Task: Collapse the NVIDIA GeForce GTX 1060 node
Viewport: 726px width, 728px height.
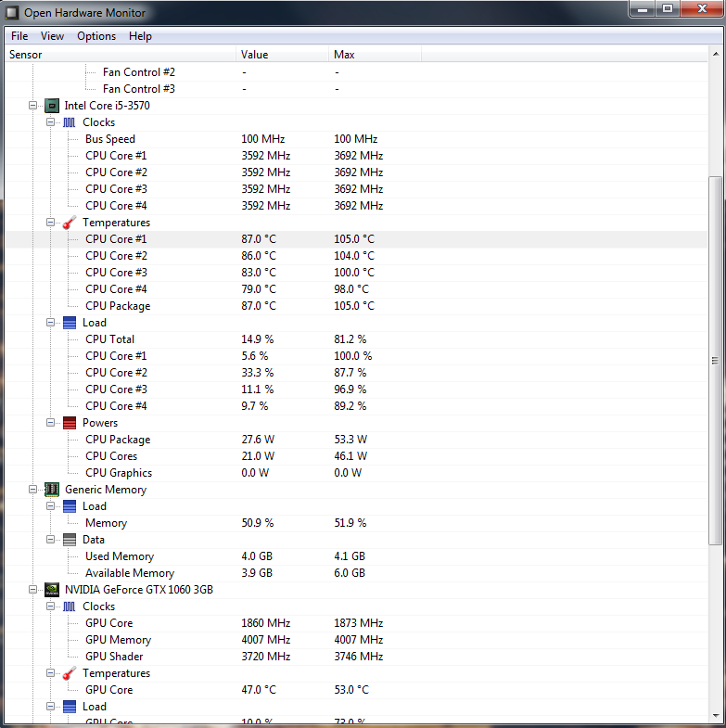Action: tap(32, 590)
